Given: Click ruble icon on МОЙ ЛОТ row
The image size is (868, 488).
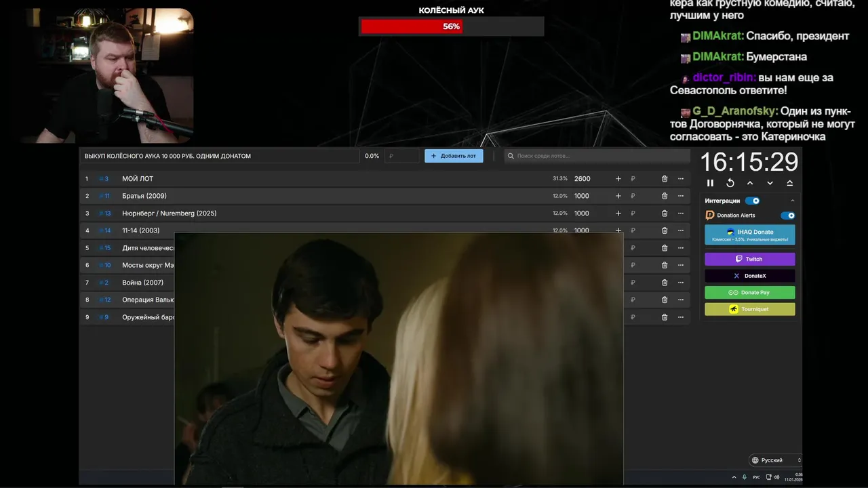Looking at the screenshot, I should tap(633, 179).
